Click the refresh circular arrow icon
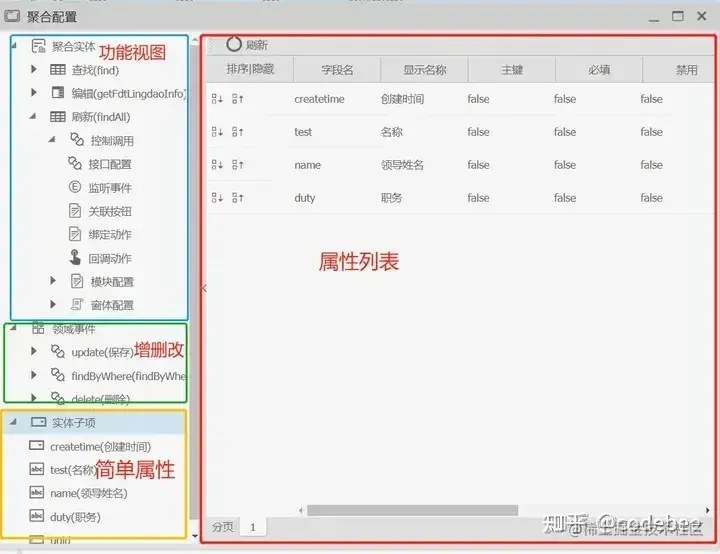This screenshot has width=720, height=554. pyautogui.click(x=233, y=45)
